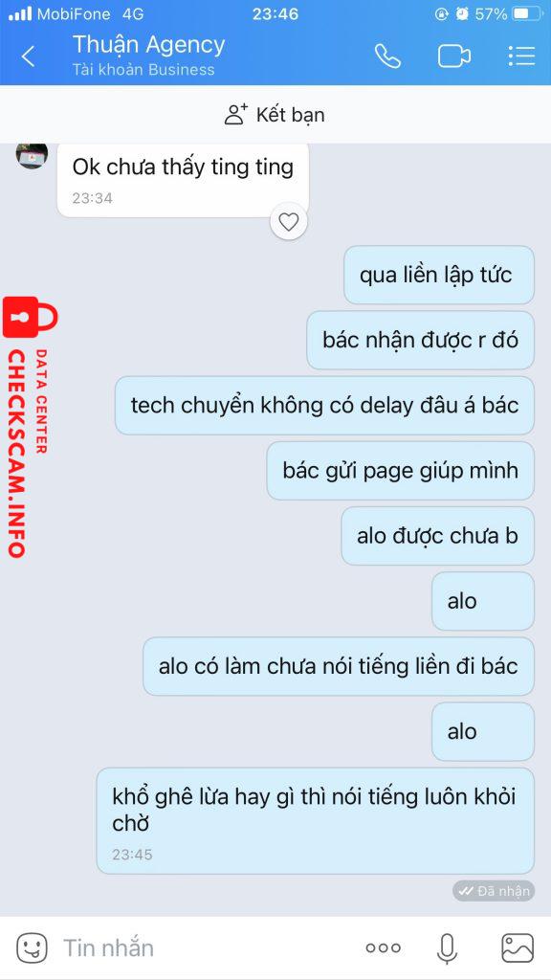Tap the battery indicator in status bar
This screenshot has height=980, width=551.
[528, 13]
